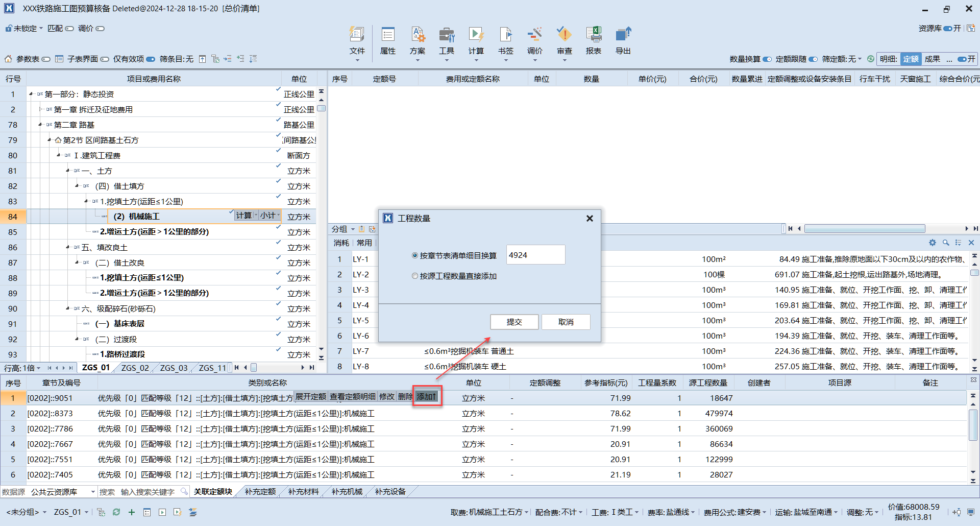980x526 pixels.
Task: Click the quantity input field showing 4924
Action: 535,255
